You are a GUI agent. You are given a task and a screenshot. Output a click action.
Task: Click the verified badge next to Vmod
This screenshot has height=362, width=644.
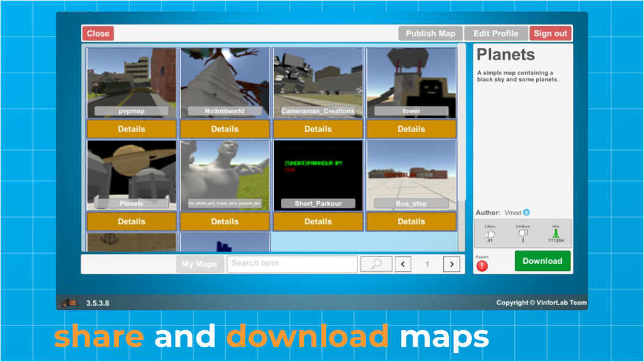tap(525, 212)
